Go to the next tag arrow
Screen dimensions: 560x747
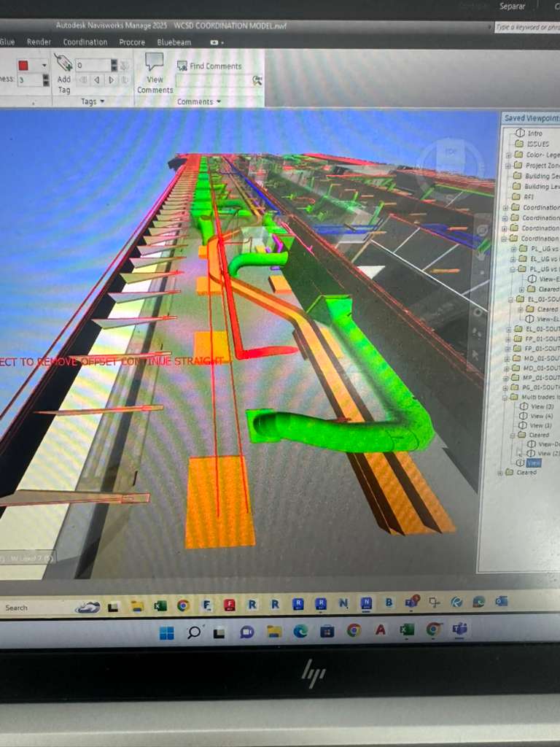(x=111, y=80)
